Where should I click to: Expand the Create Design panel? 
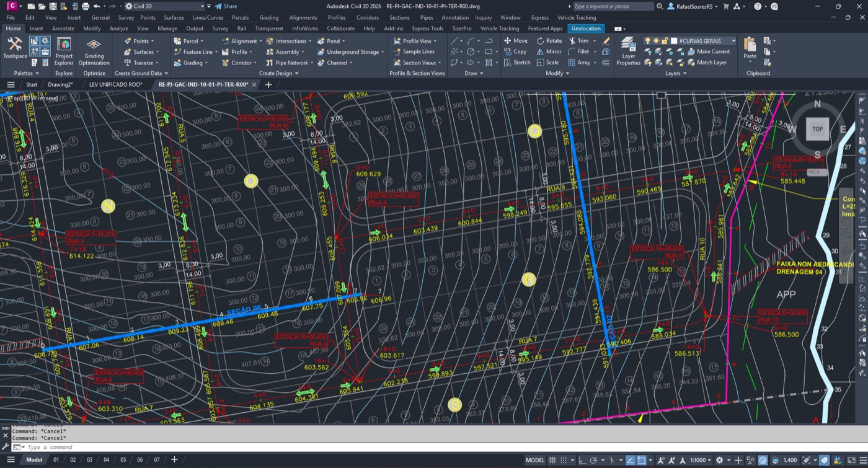pos(278,73)
